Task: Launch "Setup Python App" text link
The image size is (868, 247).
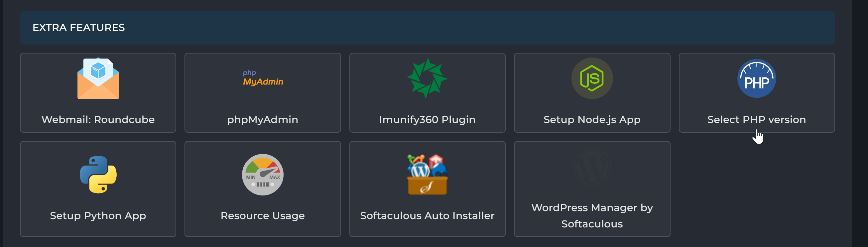Action: coord(98,216)
